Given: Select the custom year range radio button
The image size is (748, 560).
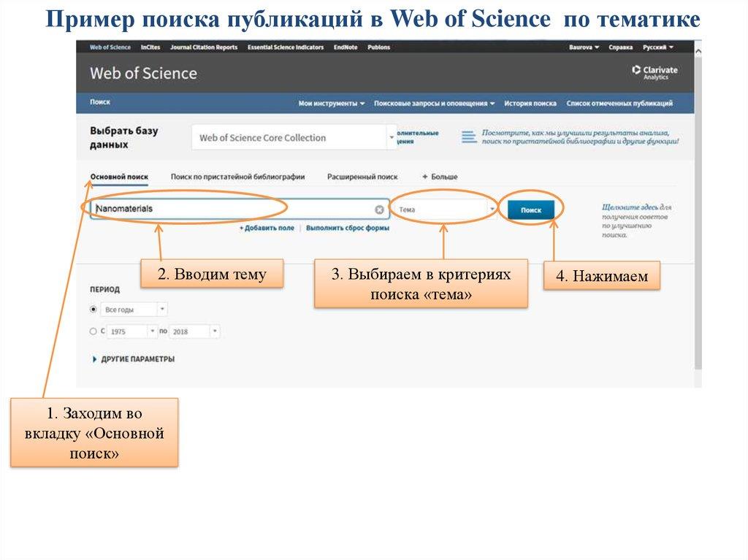Looking at the screenshot, I should coord(93,331).
